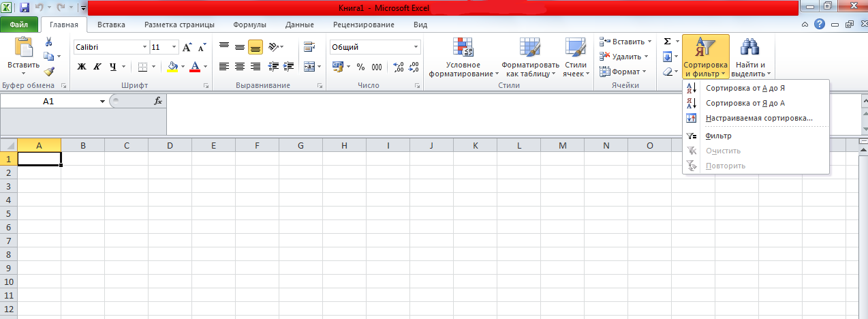Click the Undo arrow in quick access

(40, 8)
